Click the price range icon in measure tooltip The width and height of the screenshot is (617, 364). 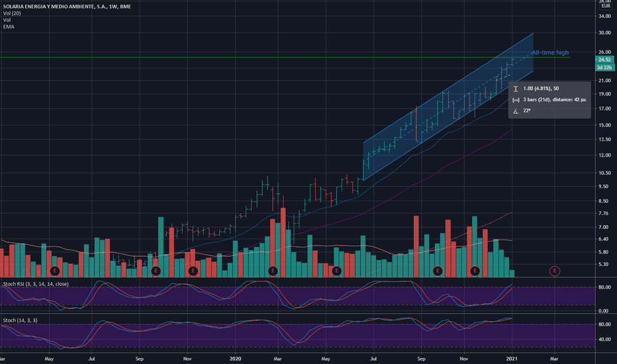click(x=516, y=89)
